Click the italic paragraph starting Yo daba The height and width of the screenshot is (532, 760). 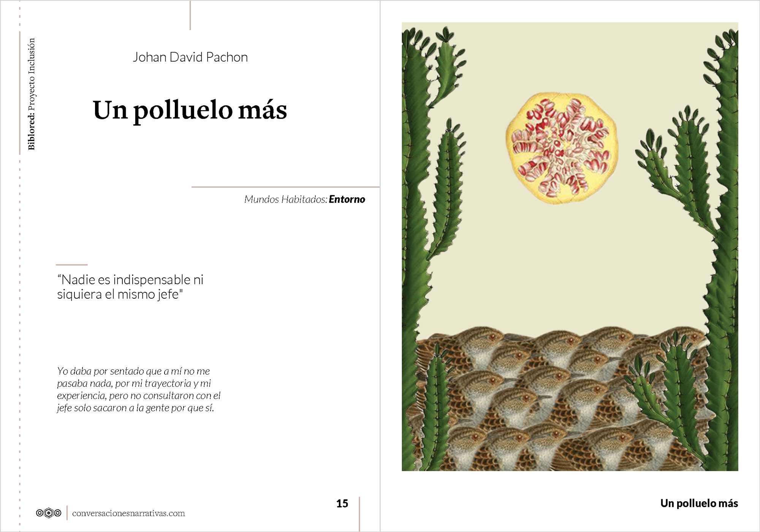pos(139,389)
